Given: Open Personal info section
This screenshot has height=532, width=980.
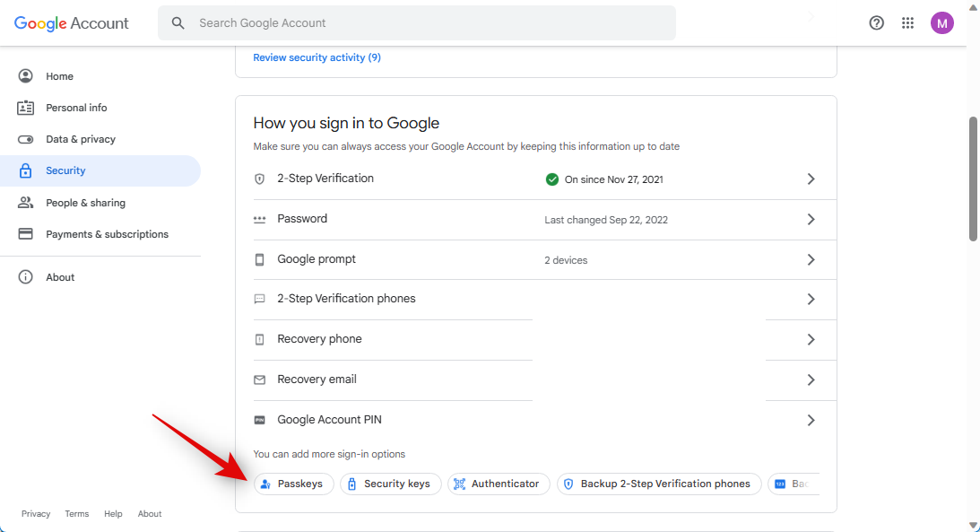Looking at the screenshot, I should [100, 108].
